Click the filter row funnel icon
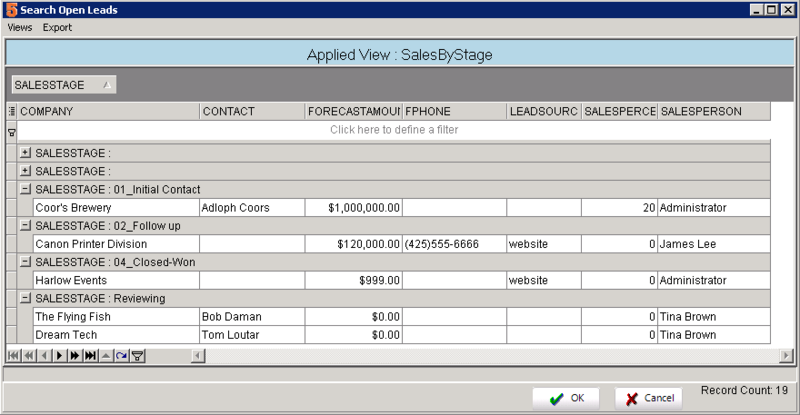The height and width of the screenshot is (415, 800). 12,131
